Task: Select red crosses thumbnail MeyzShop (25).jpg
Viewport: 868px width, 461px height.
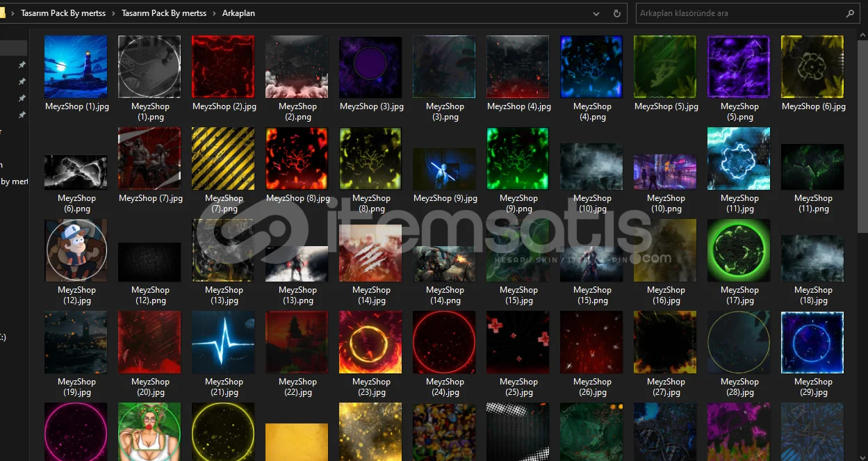Action: [x=518, y=342]
